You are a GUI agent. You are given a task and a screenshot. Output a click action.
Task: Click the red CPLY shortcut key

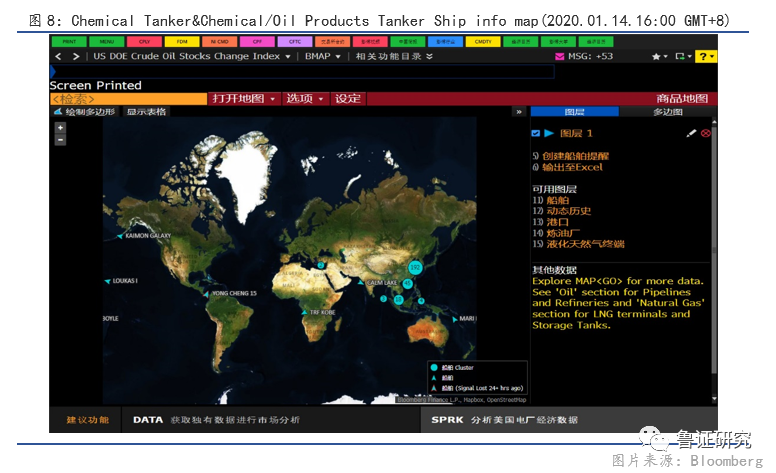click(144, 42)
